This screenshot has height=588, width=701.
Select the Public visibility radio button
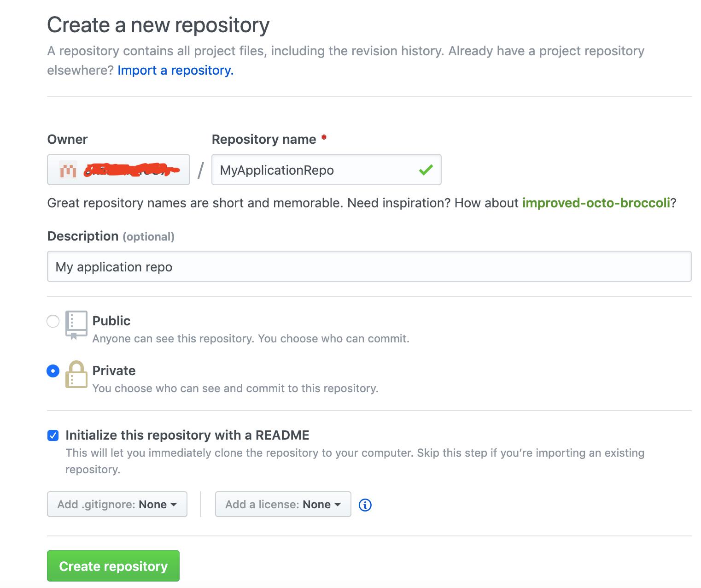coord(53,321)
